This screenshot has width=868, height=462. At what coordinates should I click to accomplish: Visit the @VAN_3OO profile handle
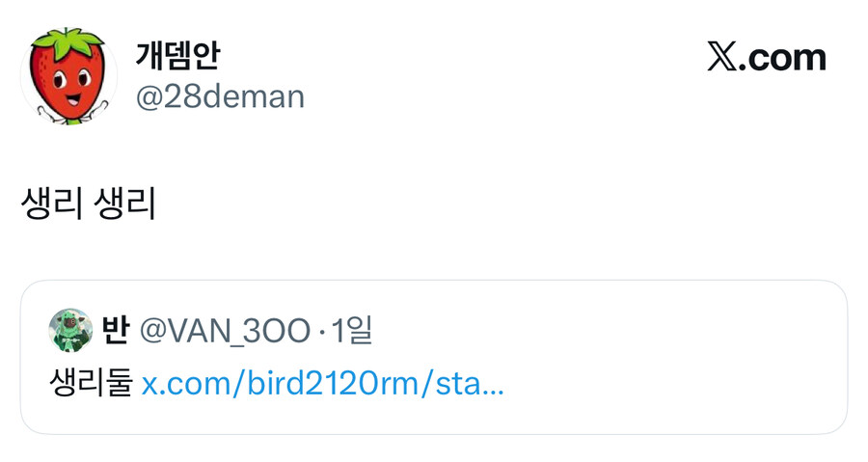click(224, 331)
